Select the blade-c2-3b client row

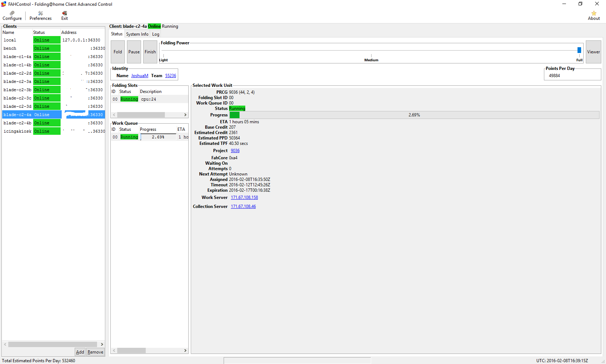pos(53,90)
